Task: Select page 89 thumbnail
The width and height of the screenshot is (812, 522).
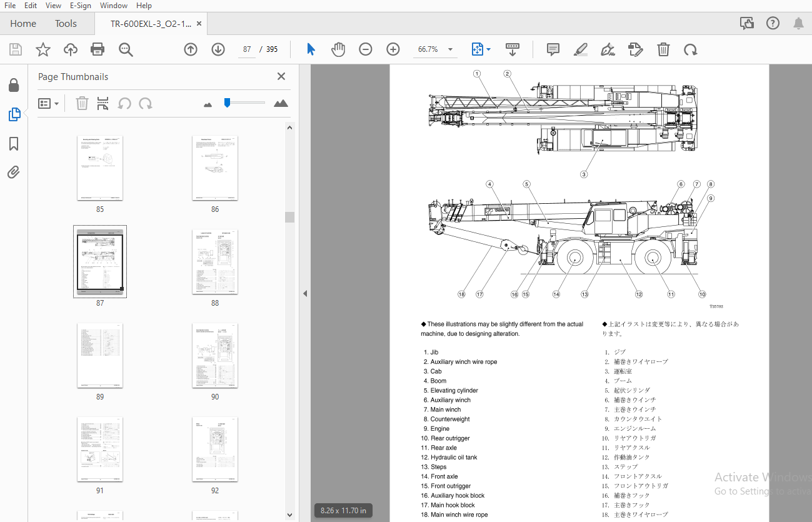Action: pyautogui.click(x=100, y=356)
